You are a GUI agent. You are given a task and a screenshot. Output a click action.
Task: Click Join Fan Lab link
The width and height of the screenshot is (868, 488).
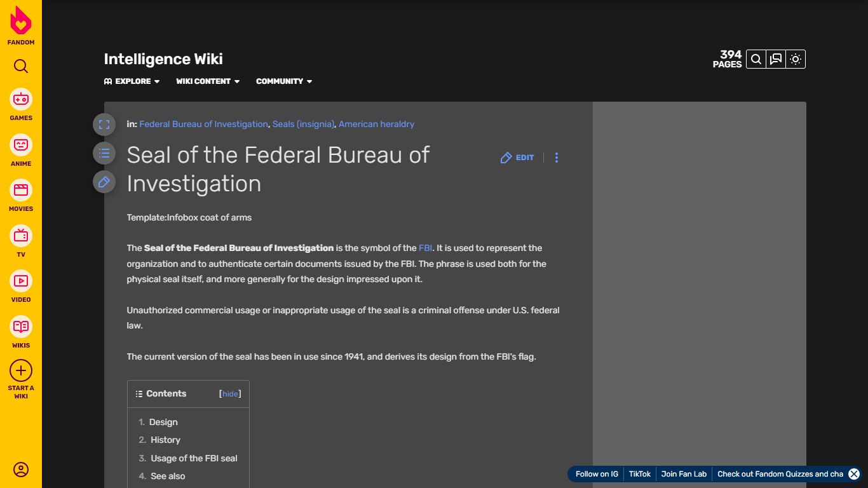pos(684,474)
